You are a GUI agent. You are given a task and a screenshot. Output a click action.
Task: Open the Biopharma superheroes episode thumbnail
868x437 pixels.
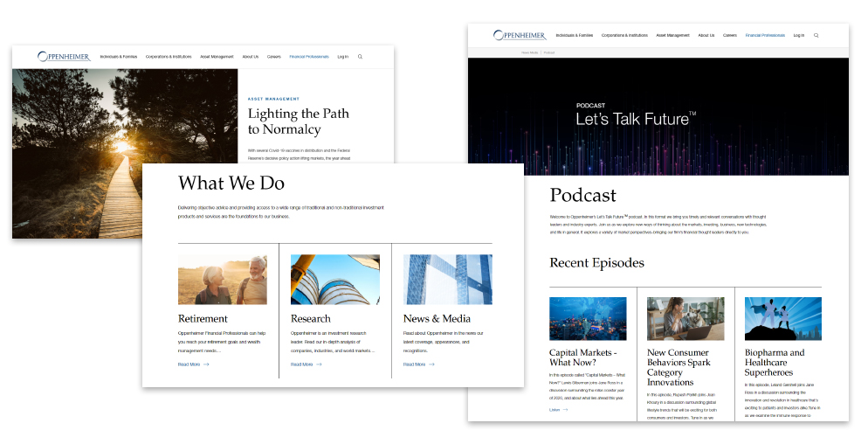[x=782, y=318]
